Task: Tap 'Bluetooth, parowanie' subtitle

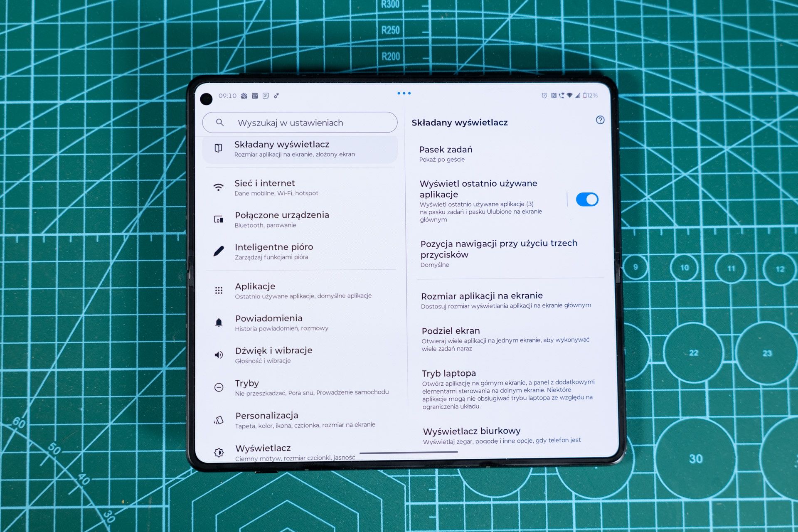Action: [265, 225]
